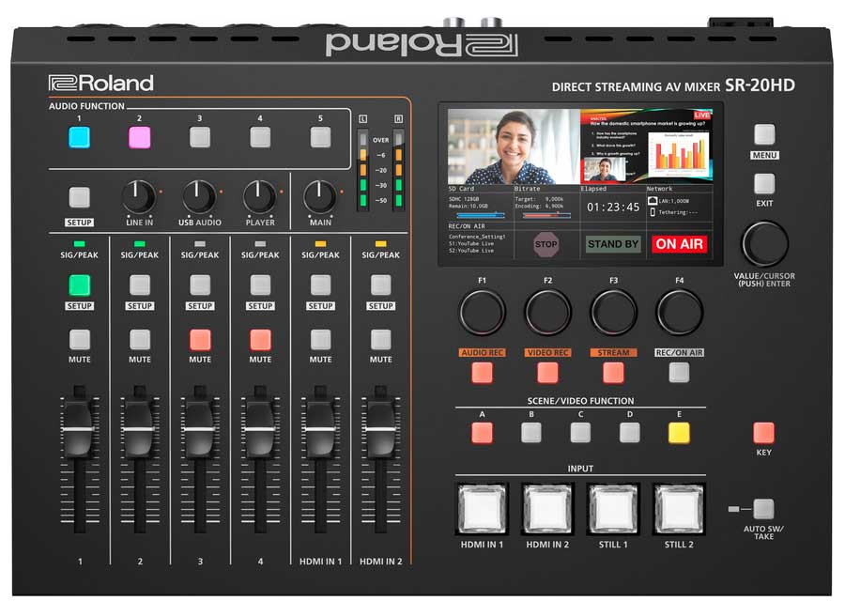This screenshot has height=616, width=845.
Task: Tap STAND BY on the display
Action: point(613,244)
